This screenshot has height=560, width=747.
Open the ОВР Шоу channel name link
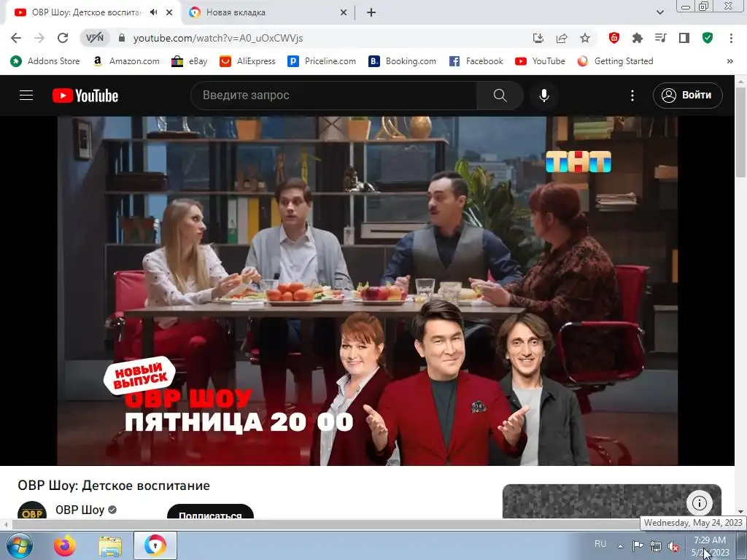pos(80,510)
